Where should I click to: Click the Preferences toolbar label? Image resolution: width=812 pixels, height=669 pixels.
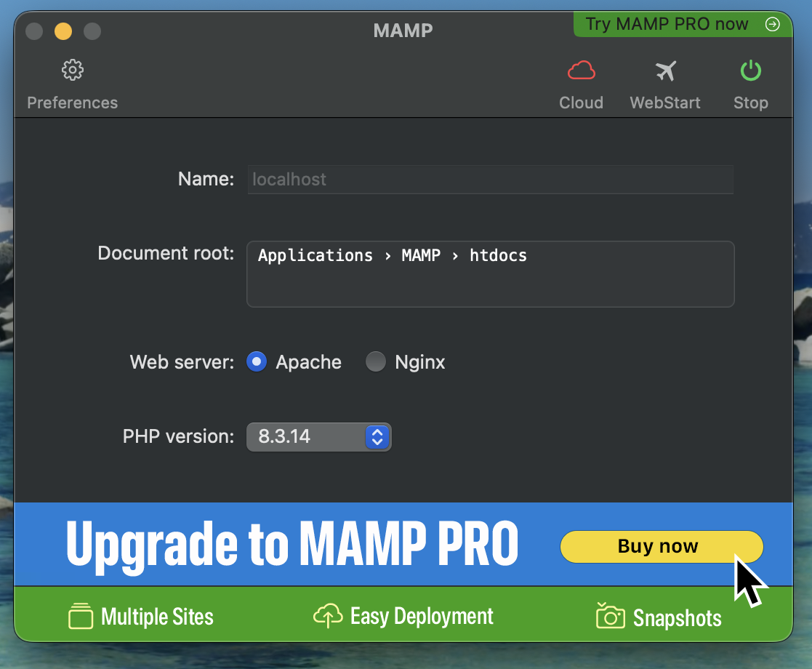click(73, 103)
